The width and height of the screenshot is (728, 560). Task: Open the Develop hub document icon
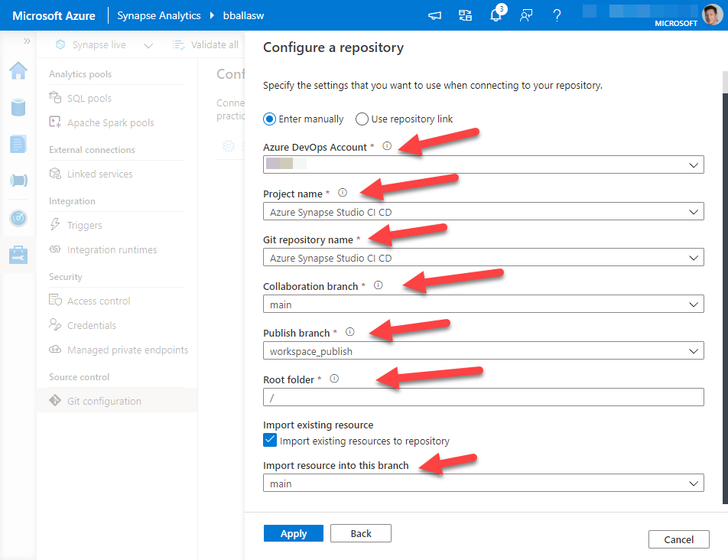pos(18,144)
